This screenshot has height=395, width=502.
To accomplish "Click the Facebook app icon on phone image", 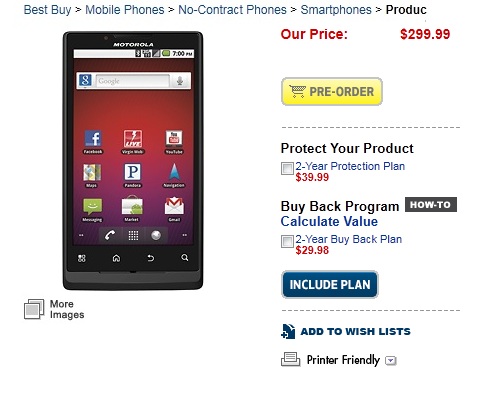I will pyautogui.click(x=93, y=138).
